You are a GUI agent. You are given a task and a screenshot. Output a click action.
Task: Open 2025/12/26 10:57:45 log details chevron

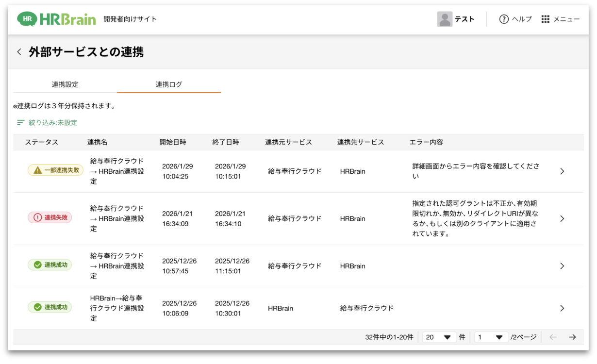coord(562,266)
